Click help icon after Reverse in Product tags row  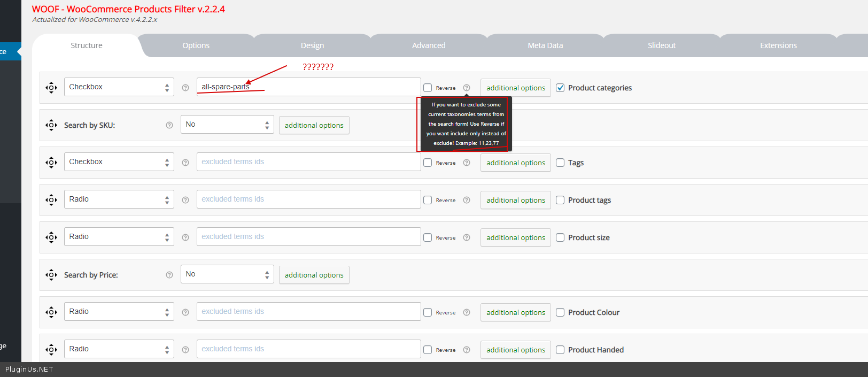467,200
